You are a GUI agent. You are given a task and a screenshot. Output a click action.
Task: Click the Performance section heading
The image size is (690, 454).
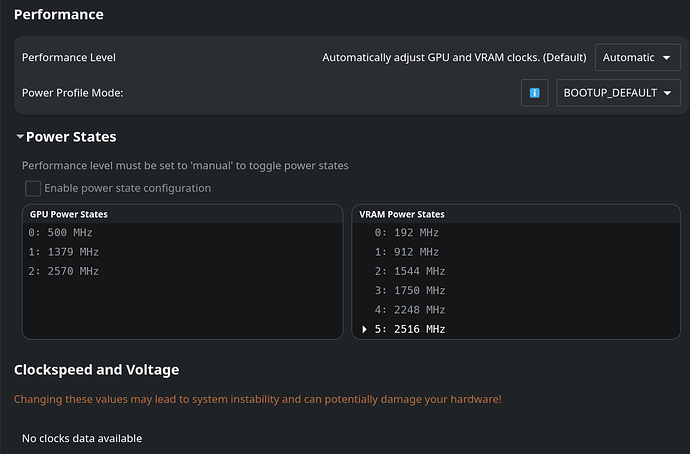pos(59,15)
